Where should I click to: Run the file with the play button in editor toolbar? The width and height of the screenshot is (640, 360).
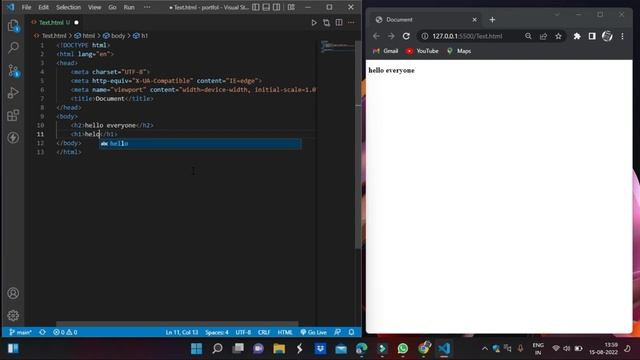tap(314, 22)
